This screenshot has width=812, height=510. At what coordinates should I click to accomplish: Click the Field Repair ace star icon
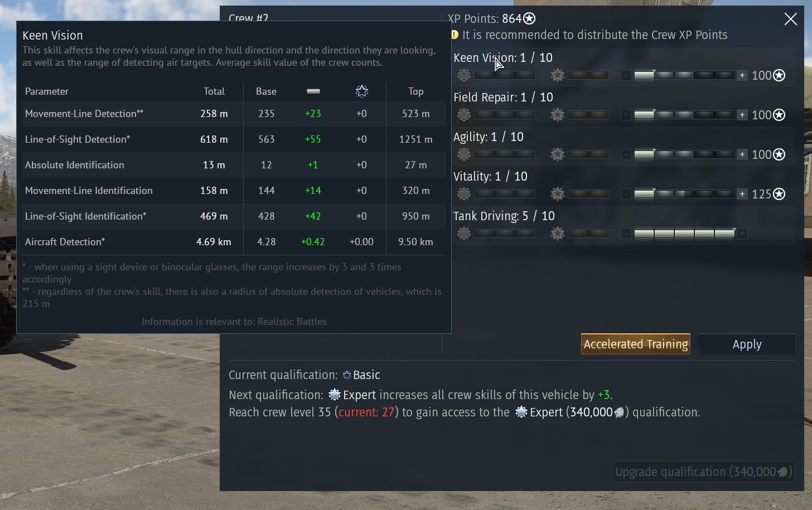coord(557,115)
